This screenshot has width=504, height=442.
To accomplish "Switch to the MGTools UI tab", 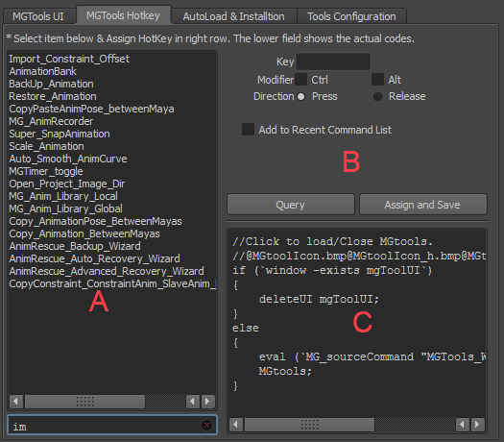I will [38, 16].
